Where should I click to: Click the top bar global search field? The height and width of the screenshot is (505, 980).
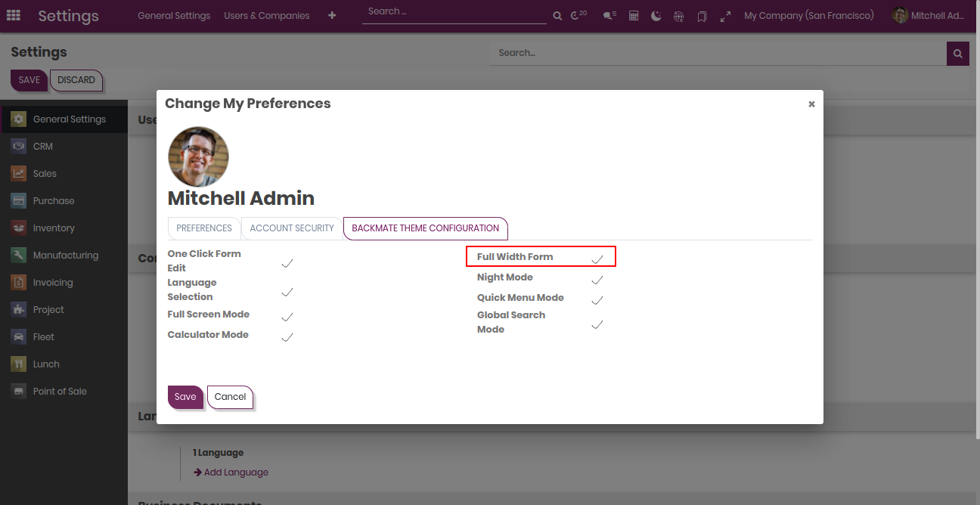click(x=454, y=13)
